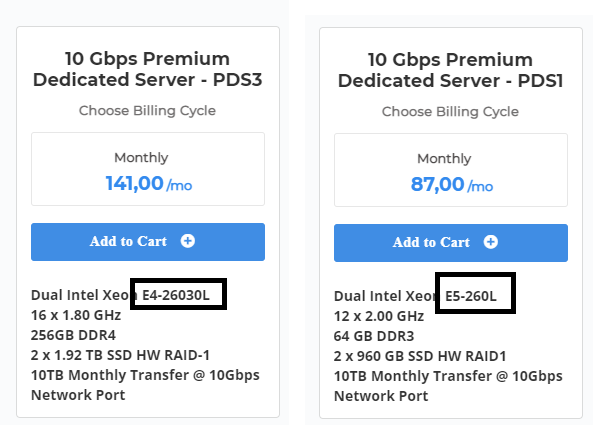Click the 87,00 /mo price
593x425 pixels.
pyautogui.click(x=452, y=185)
